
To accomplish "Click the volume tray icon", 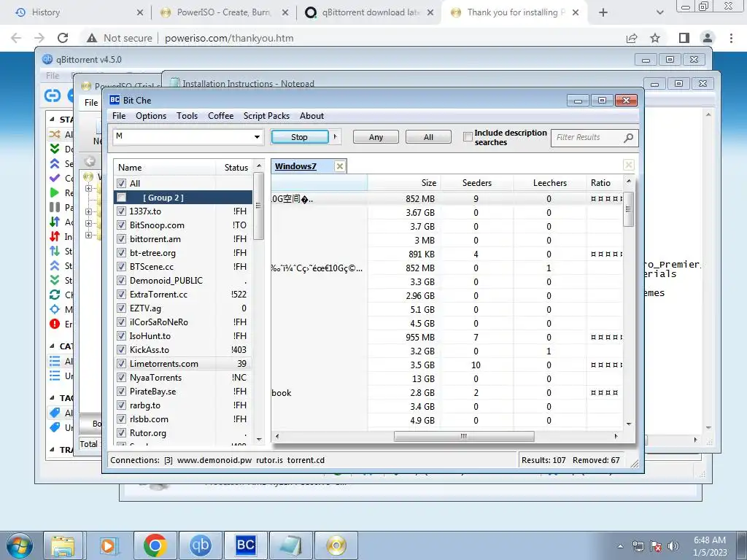I will (673, 546).
